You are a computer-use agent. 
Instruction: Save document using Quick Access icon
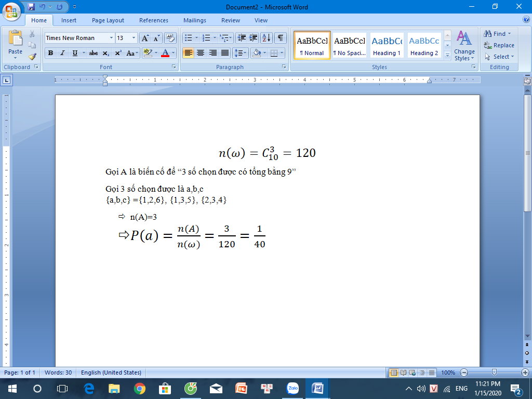31,7
